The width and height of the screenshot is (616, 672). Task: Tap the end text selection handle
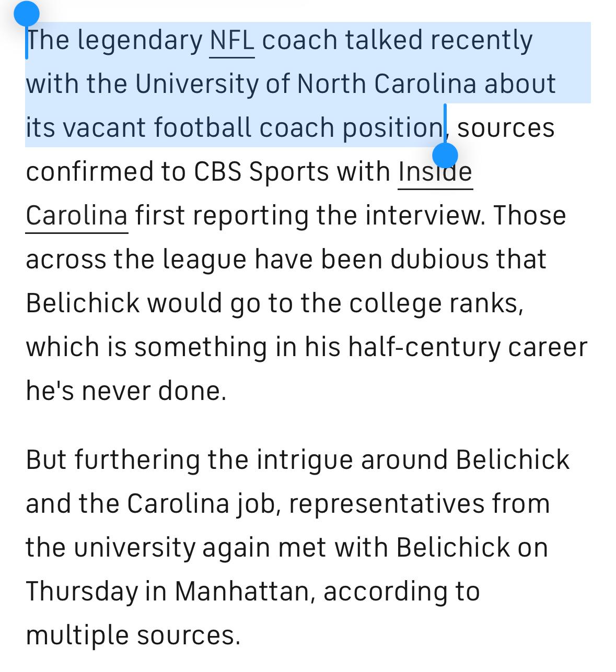[445, 155]
